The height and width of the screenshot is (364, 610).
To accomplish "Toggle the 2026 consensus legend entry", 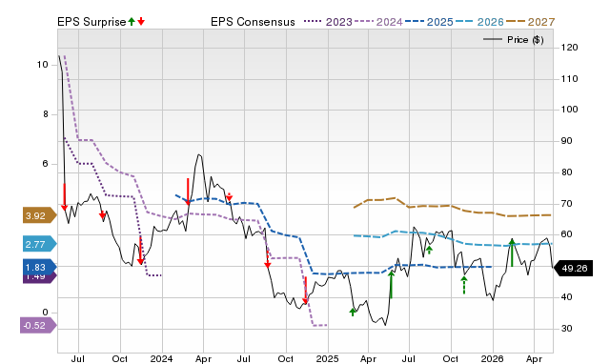I will coord(479,22).
